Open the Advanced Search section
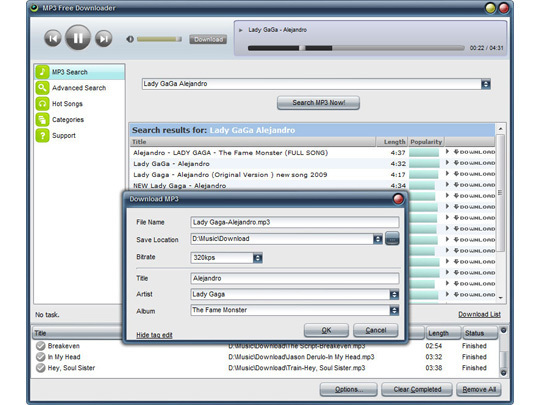This screenshot has width=540, height=405. [79, 88]
